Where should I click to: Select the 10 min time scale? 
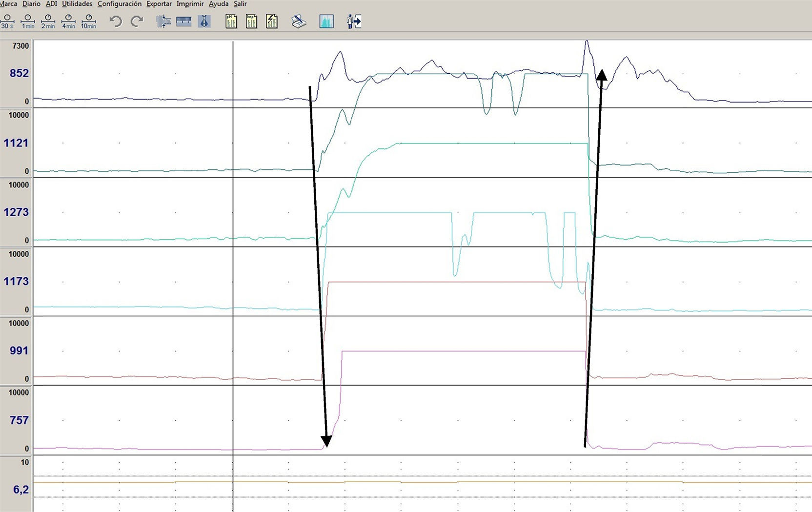(88, 21)
